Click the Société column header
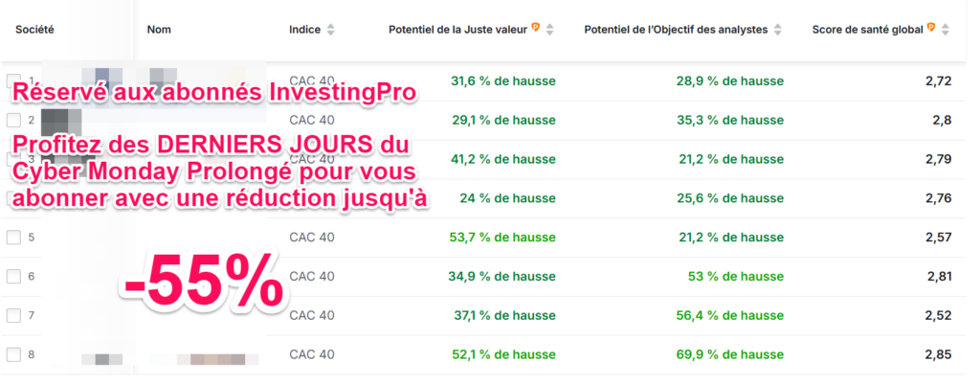 click(34, 30)
